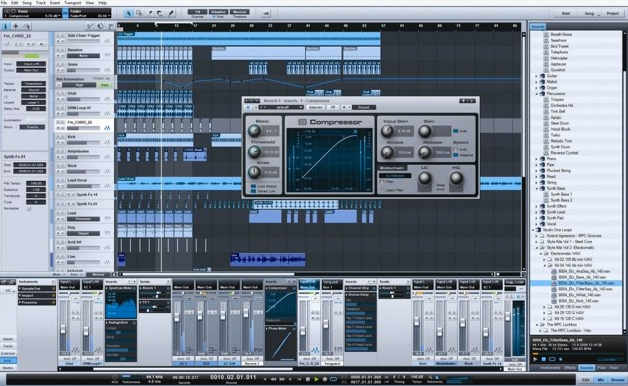The height and width of the screenshot is (386, 628).
Task: Click the Add Tracks plus icon
Action: tap(16, 26)
